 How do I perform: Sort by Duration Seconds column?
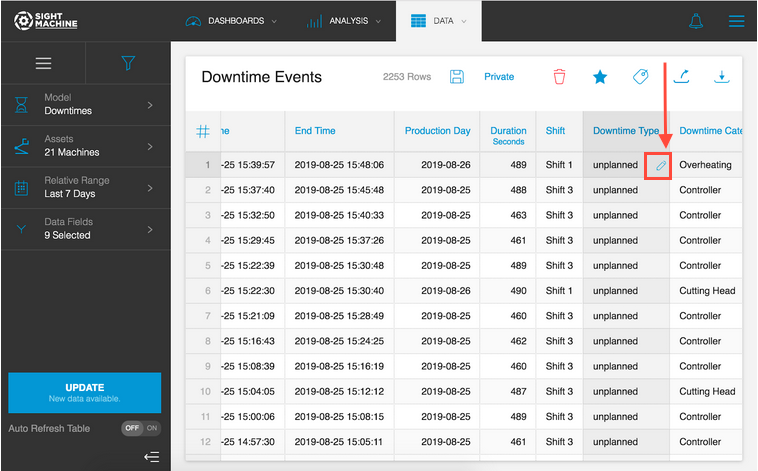point(508,135)
